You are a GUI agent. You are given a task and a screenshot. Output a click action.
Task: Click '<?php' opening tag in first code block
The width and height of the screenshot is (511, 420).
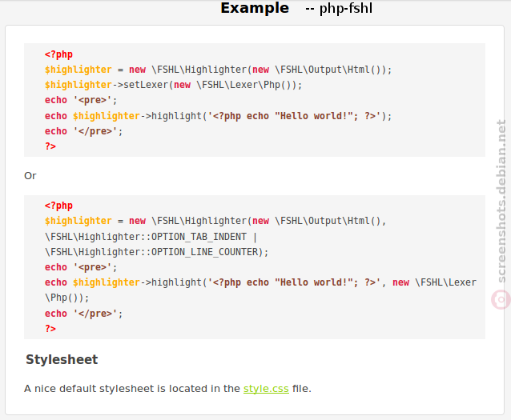pyautogui.click(x=58, y=54)
